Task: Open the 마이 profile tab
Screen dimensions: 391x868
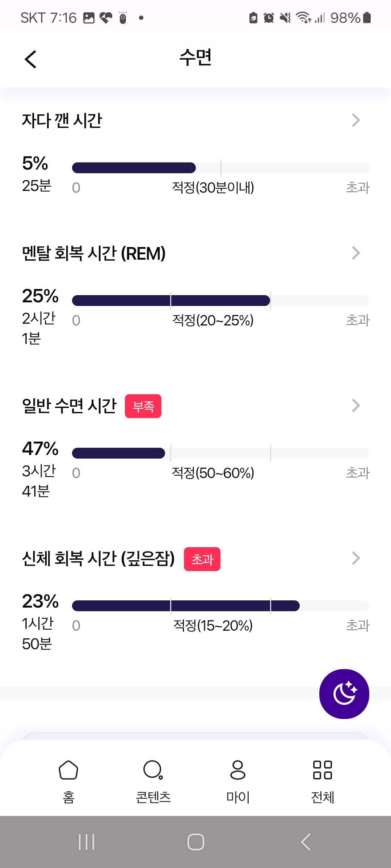Action: (x=238, y=780)
